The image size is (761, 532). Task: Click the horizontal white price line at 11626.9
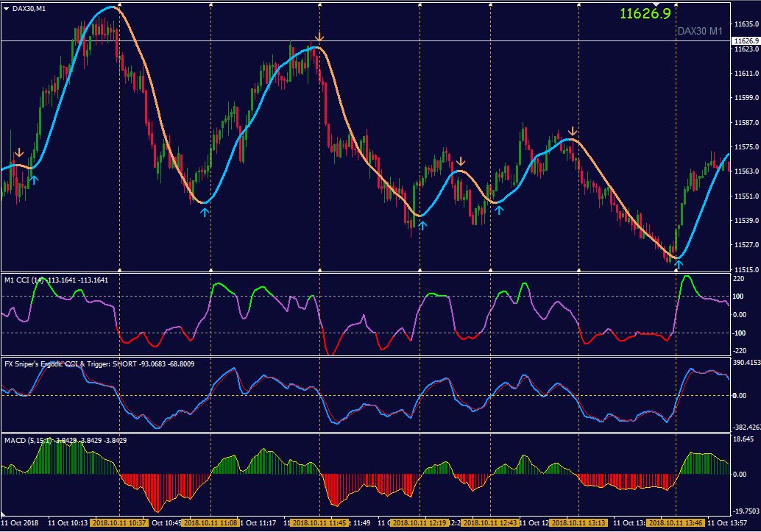point(366,40)
